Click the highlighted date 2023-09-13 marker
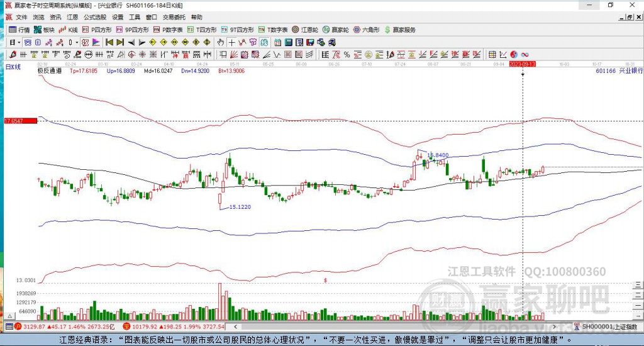 [523, 64]
